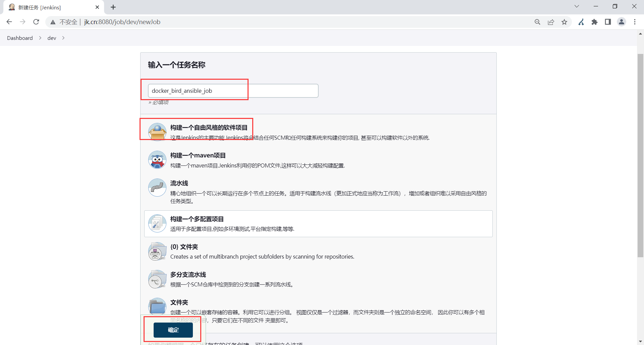
Task: Click the browser forward arrow
Action: click(x=23, y=22)
